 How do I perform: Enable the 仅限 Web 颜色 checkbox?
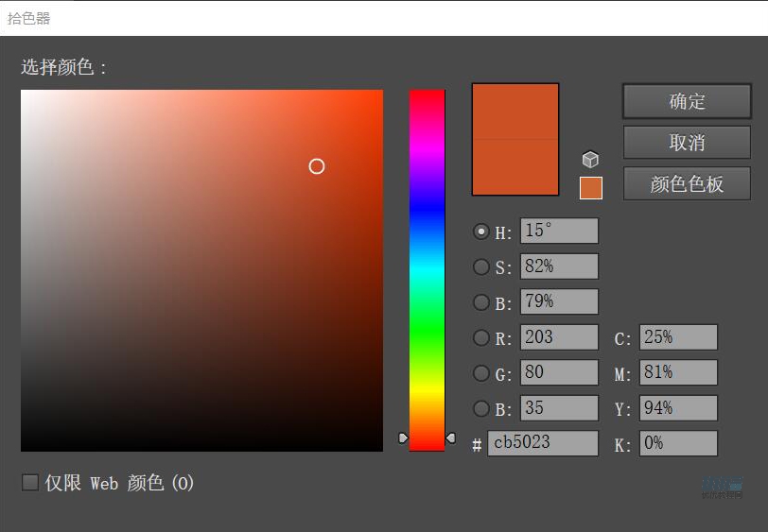pos(30,483)
